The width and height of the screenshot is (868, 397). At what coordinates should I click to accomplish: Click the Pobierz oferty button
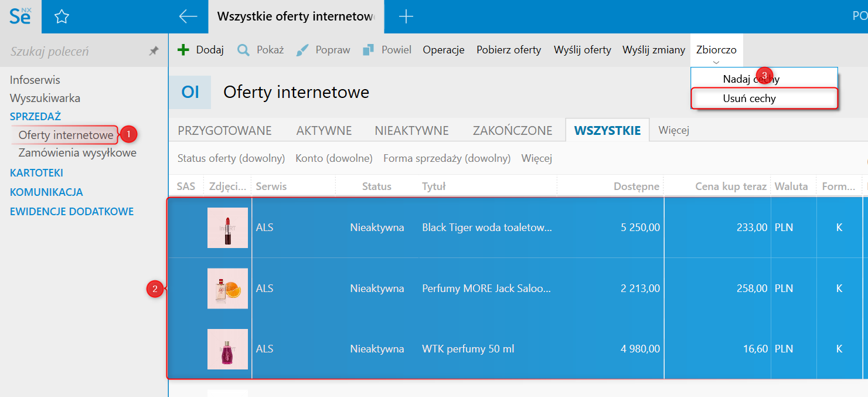(509, 50)
